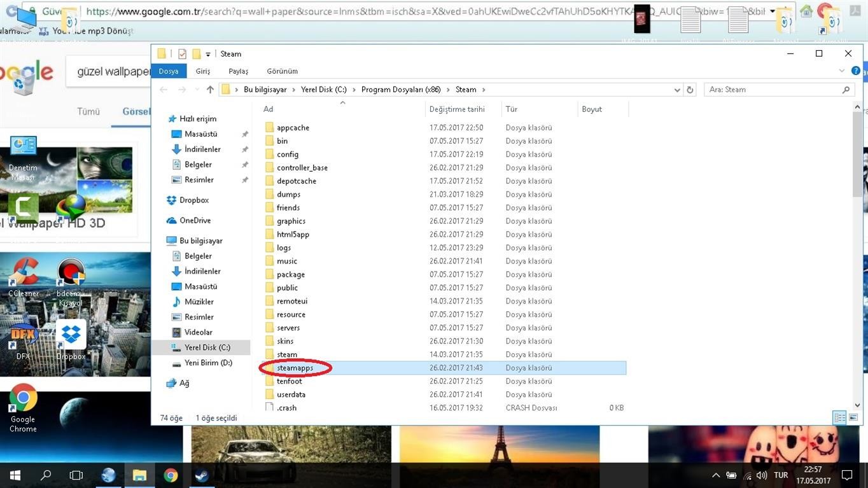Open the Action Center notification icon
Viewport: 868px width, 488px height.
tap(847, 475)
